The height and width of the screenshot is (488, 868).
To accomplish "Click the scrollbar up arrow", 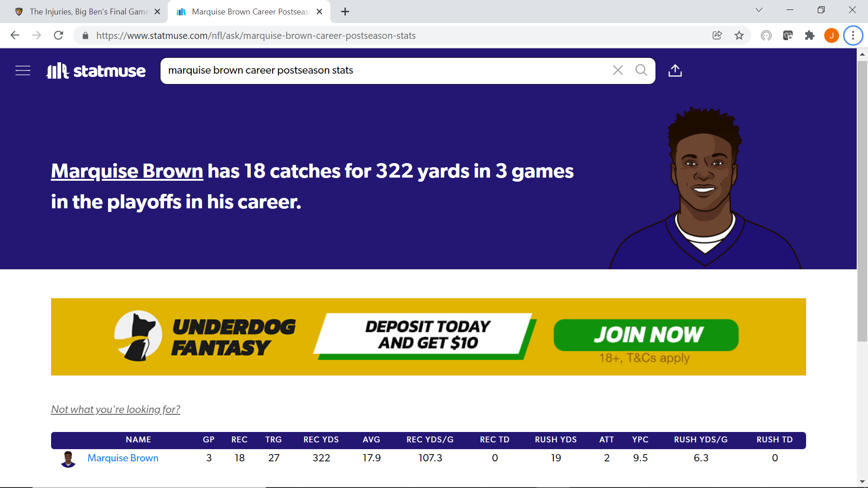I will [x=862, y=54].
